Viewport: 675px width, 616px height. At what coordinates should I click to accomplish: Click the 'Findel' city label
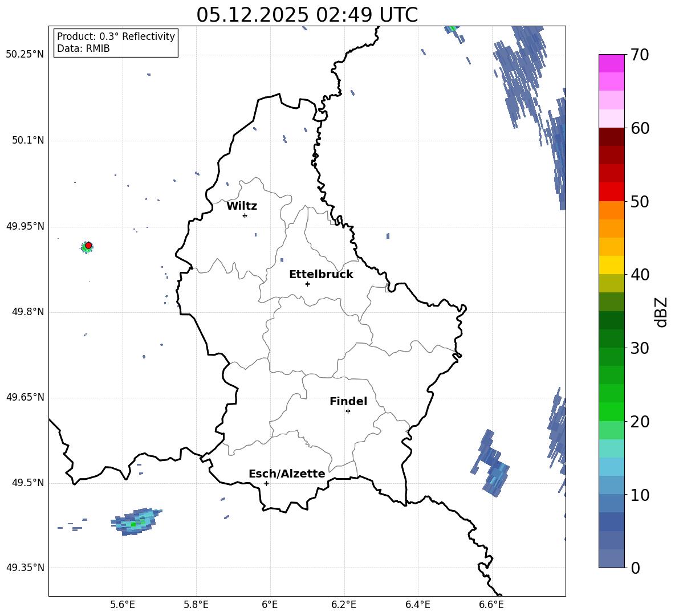pyautogui.click(x=348, y=401)
